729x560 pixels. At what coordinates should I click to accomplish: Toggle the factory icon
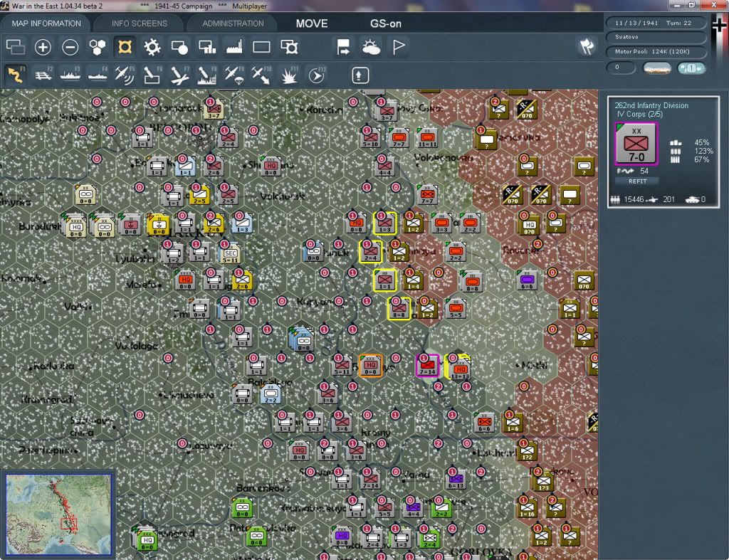point(234,47)
